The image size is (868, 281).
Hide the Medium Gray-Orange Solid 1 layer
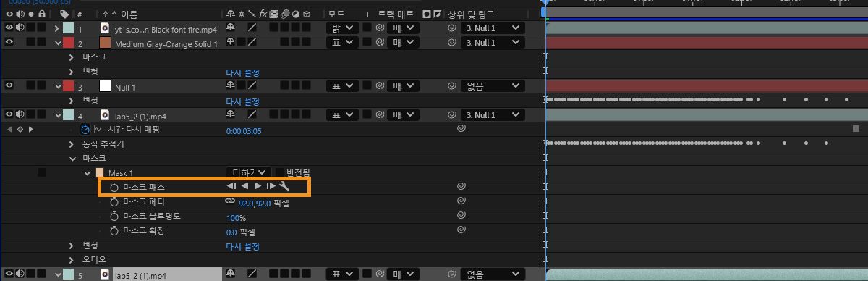[x=9, y=42]
